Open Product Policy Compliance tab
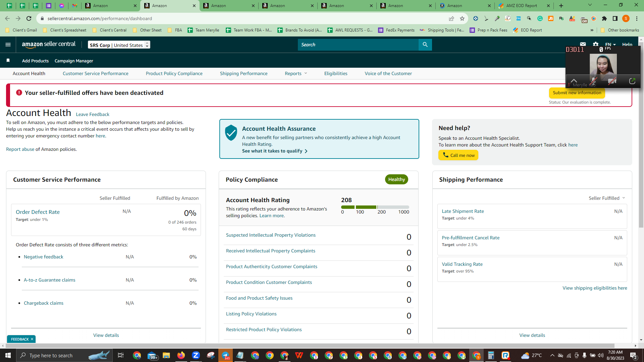 [174, 73]
